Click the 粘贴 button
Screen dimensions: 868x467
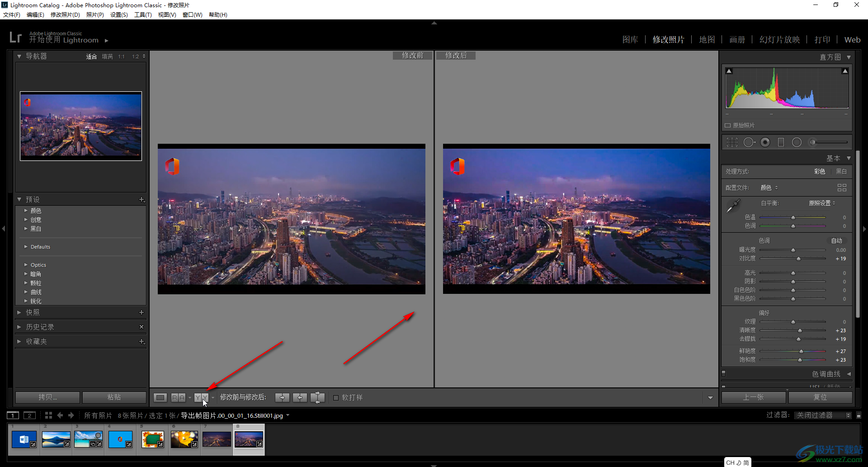tap(114, 397)
